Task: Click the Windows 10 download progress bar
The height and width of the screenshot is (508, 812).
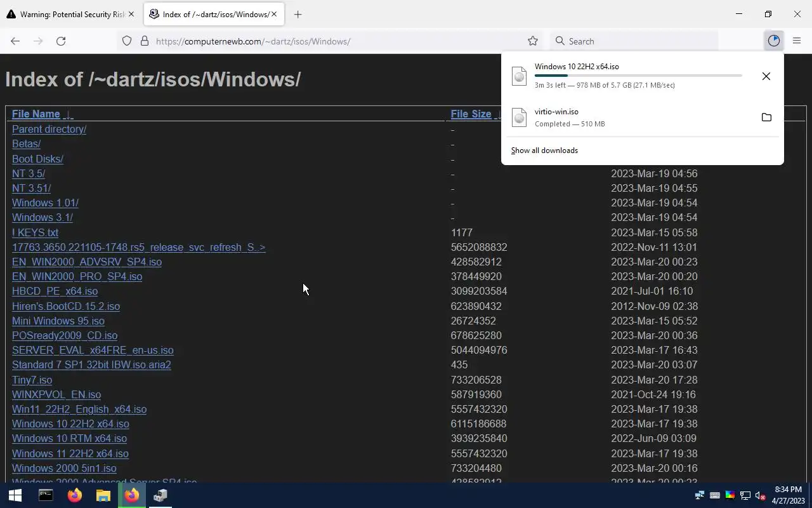Action: (638, 76)
